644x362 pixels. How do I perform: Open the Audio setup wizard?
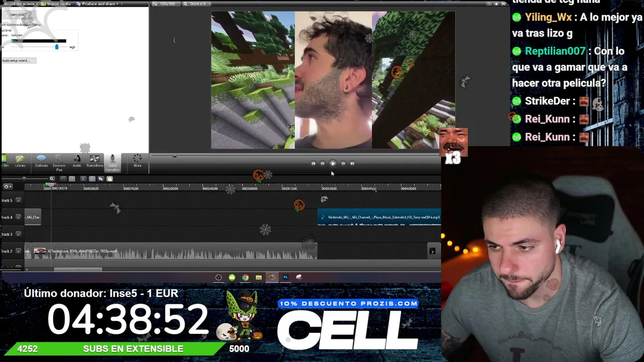19,60
